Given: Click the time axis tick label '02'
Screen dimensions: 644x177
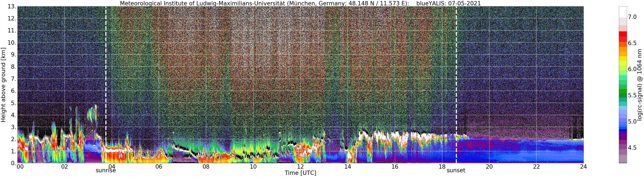Looking at the screenshot, I should coord(65,167).
